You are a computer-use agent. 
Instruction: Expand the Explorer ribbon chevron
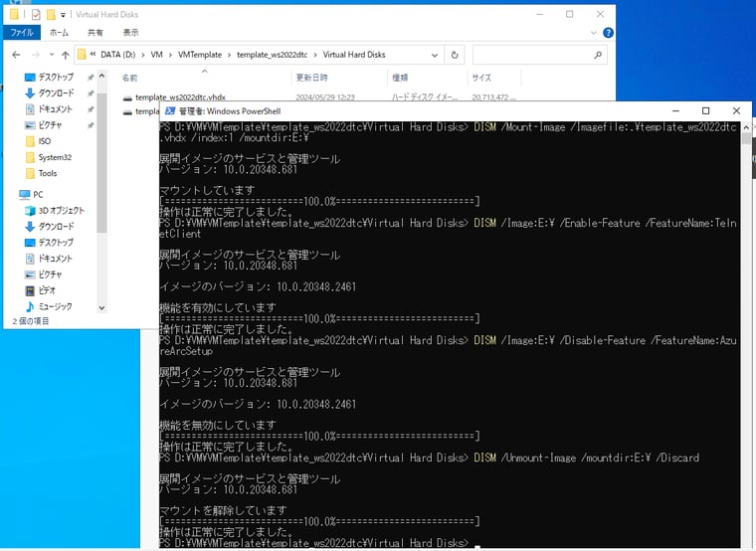(594, 33)
